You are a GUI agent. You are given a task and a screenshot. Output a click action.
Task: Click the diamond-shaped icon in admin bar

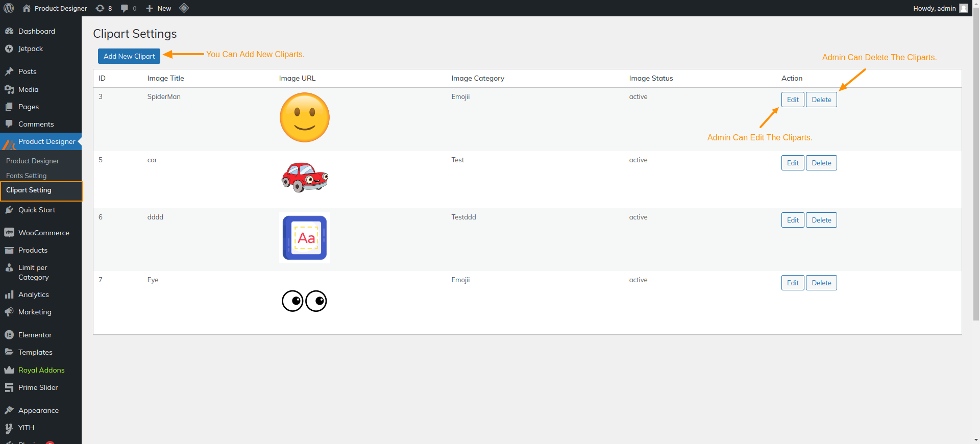184,8
